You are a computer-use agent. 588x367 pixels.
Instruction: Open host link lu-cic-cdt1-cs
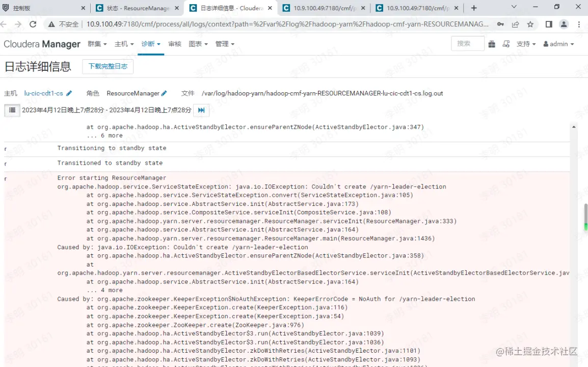coord(43,93)
